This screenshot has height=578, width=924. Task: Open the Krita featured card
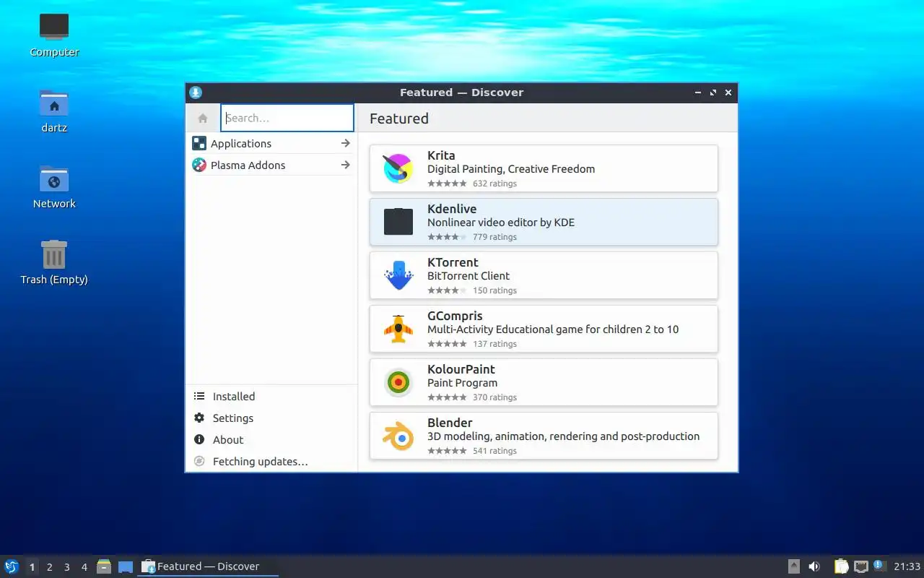coord(544,168)
